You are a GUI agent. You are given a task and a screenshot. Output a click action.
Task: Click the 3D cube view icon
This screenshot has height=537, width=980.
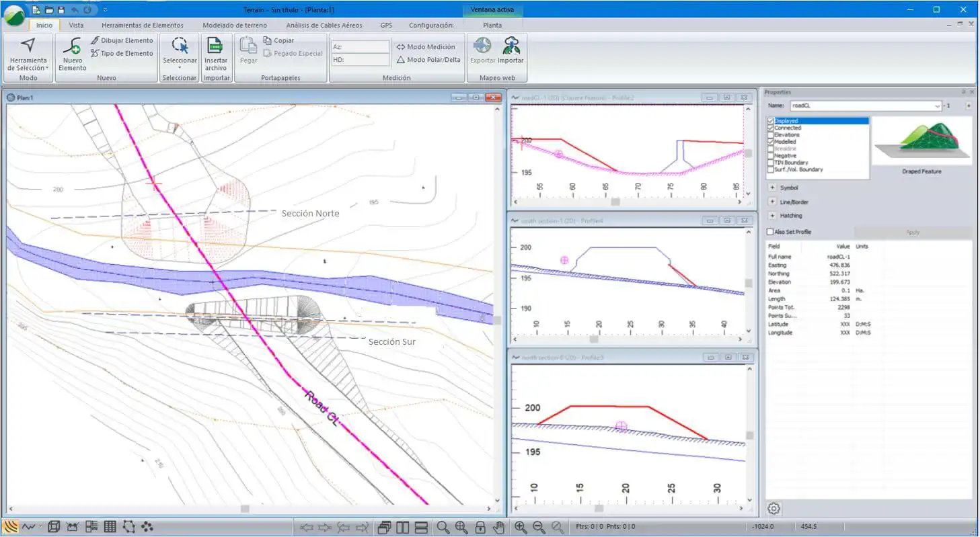tap(54, 527)
